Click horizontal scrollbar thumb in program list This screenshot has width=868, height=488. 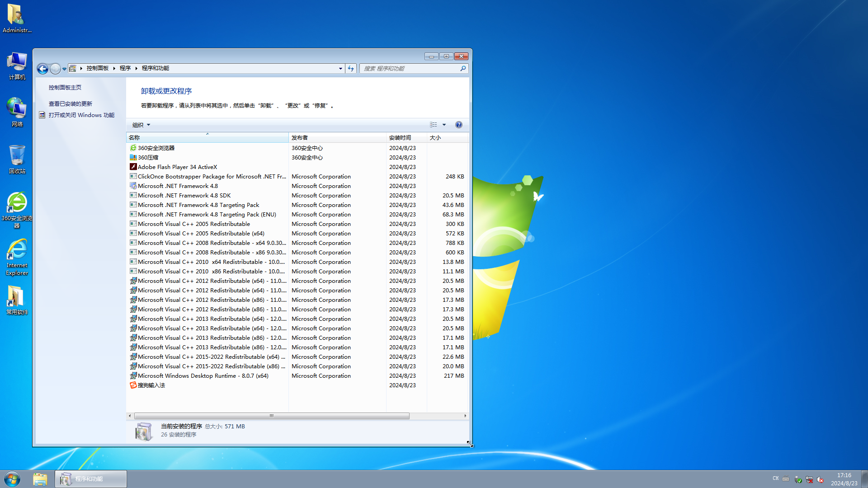coord(272,416)
